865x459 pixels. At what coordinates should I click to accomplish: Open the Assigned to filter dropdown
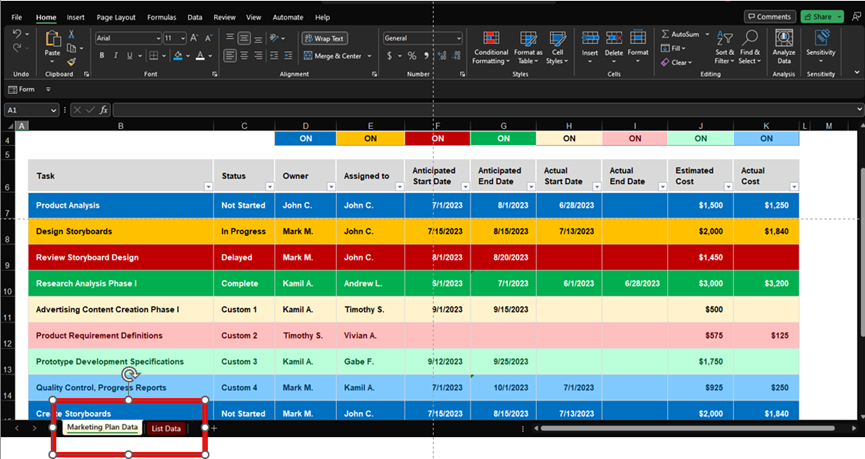coord(399,186)
